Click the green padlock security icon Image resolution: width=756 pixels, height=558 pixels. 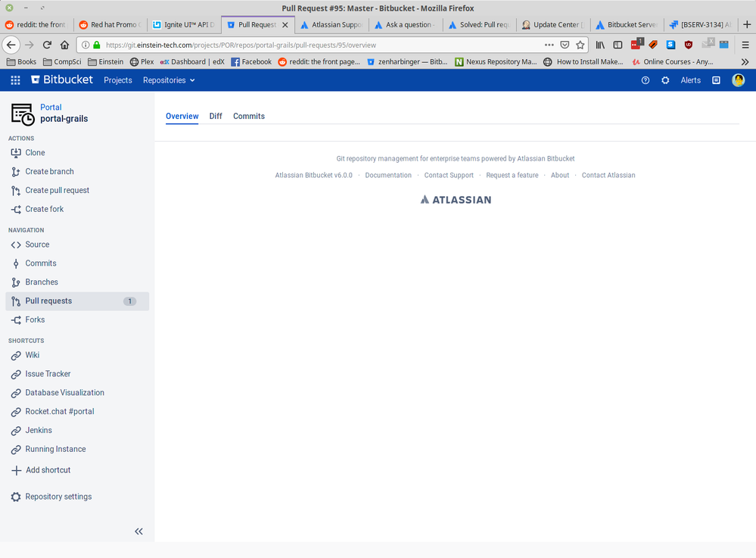click(x=96, y=45)
